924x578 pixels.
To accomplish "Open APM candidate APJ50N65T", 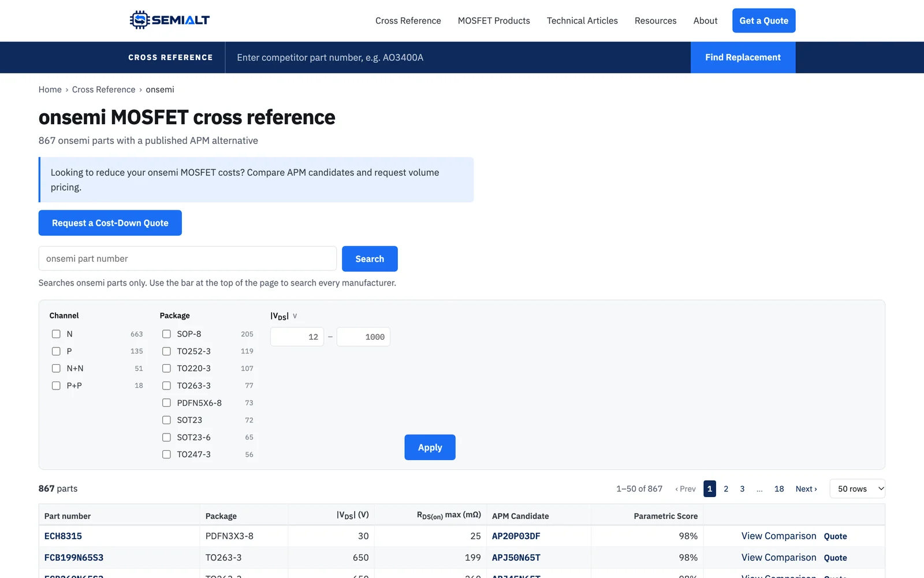I will pyautogui.click(x=516, y=558).
